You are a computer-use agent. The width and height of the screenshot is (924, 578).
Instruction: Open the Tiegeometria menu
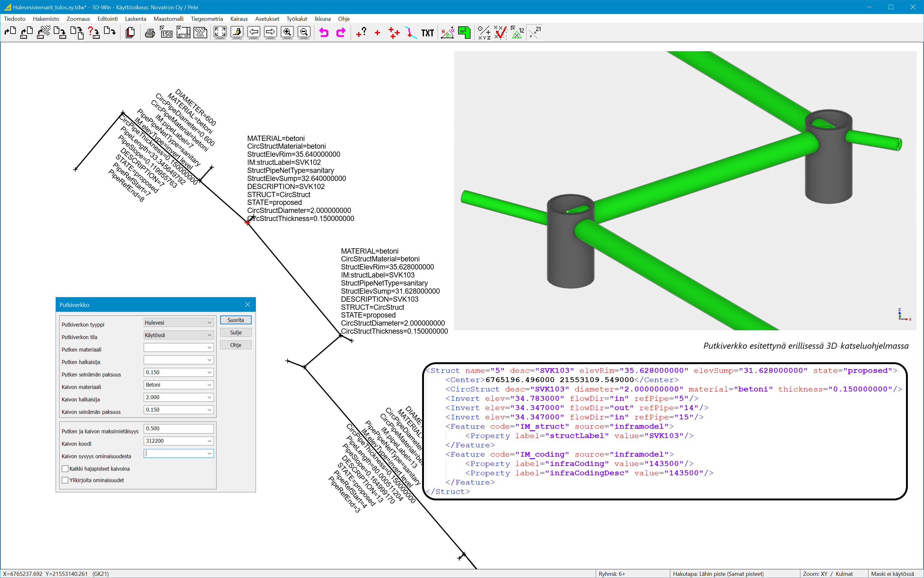point(207,19)
